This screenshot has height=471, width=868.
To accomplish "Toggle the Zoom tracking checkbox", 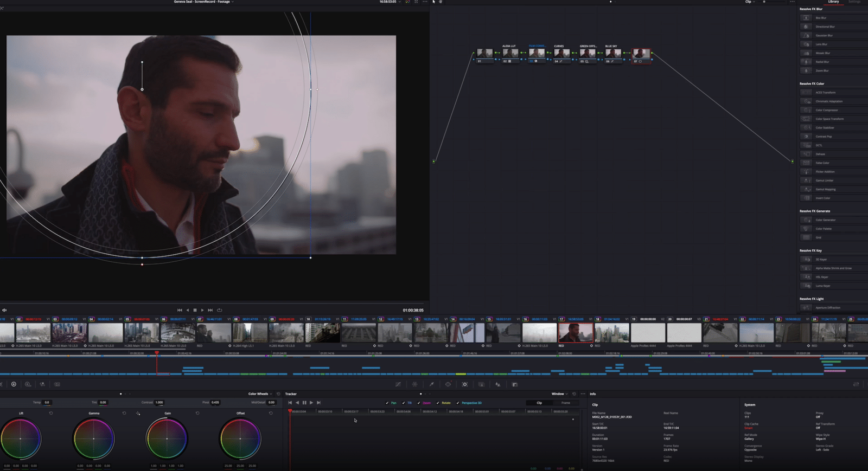I will click(419, 403).
